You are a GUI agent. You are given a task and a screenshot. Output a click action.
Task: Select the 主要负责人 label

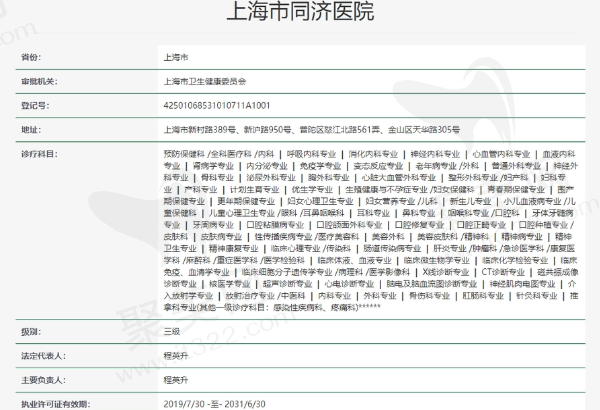pyautogui.click(x=43, y=380)
